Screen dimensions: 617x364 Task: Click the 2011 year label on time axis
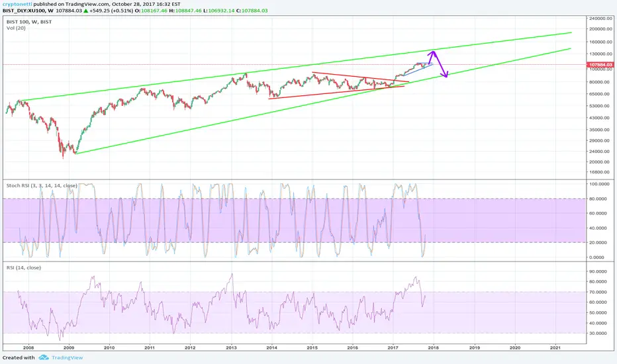(x=150, y=347)
